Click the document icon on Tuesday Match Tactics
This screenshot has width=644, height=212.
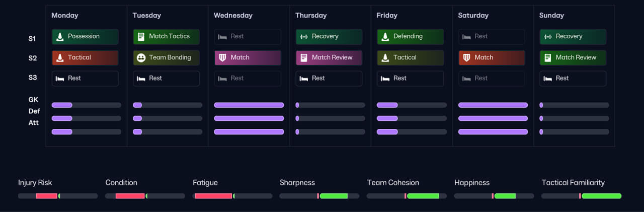(x=141, y=36)
